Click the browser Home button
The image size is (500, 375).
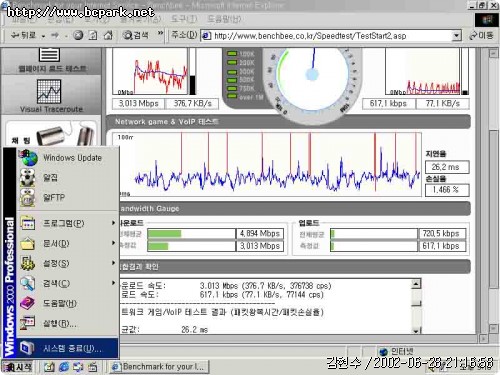click(x=108, y=35)
